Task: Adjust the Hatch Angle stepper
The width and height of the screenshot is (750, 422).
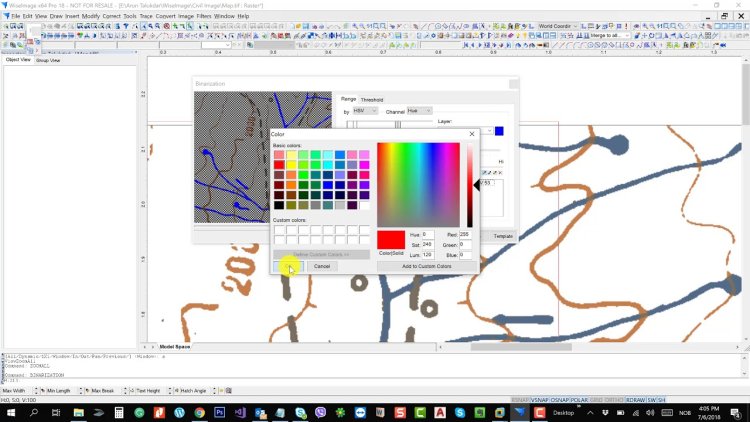Action: click(214, 391)
